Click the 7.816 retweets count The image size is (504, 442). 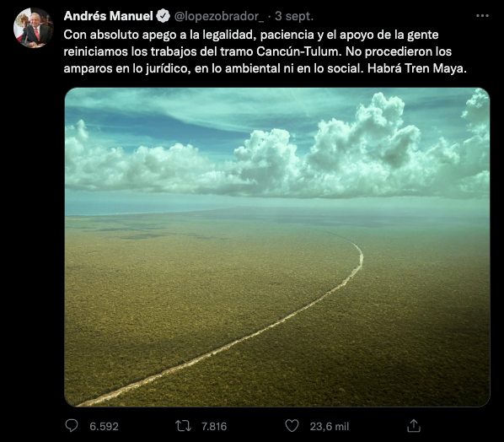214,427
